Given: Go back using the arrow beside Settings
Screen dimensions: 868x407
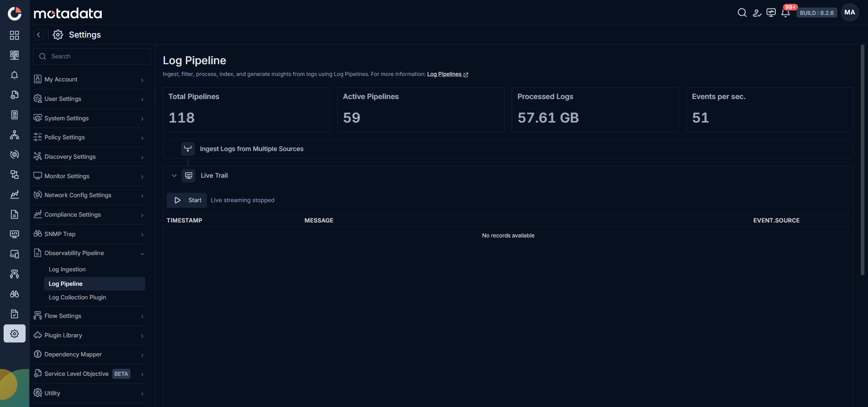Looking at the screenshot, I should (x=38, y=35).
